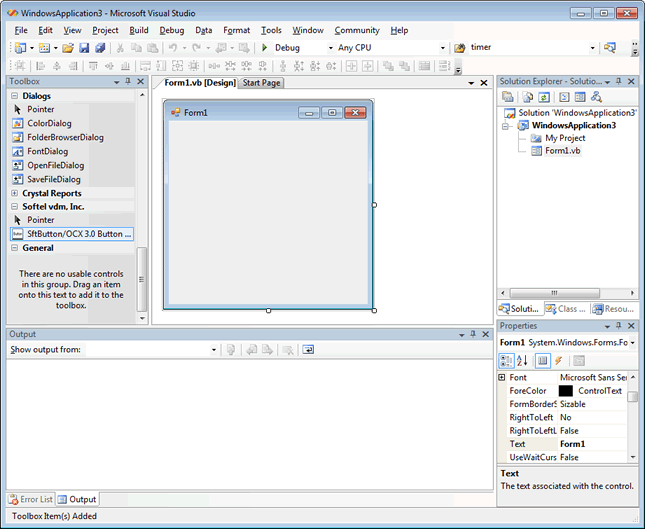
Task: Open the 'Show output from' dropdown
Action: click(213, 350)
